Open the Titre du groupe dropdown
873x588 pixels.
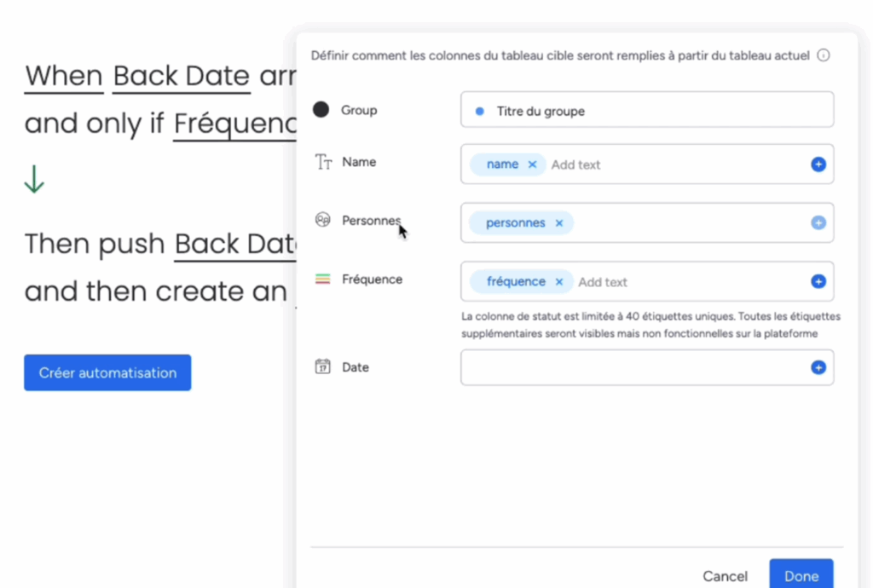(647, 110)
